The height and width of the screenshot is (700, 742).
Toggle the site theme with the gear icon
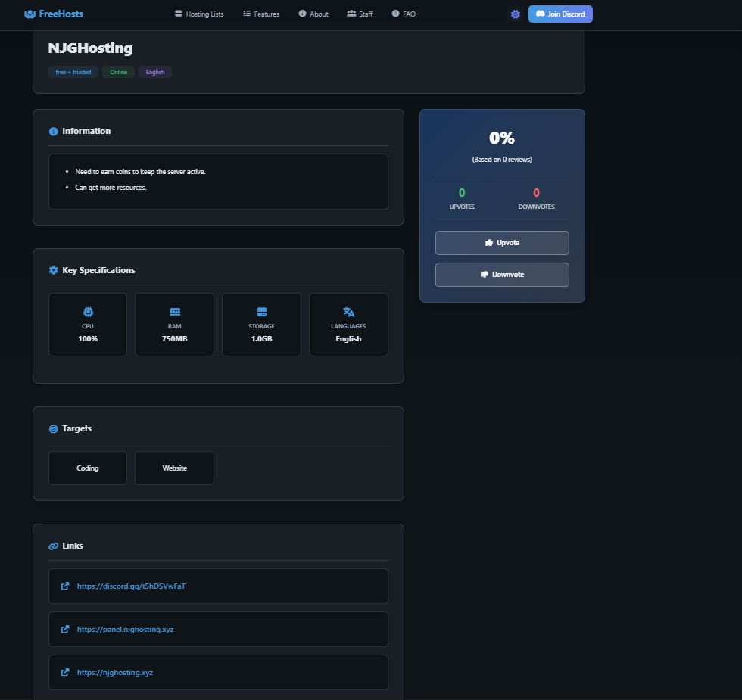click(516, 14)
